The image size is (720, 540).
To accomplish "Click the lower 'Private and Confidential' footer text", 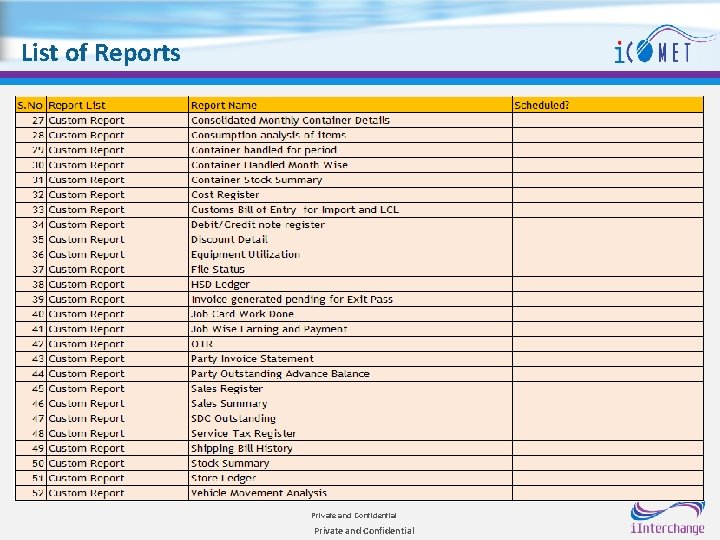I will (x=364, y=531).
